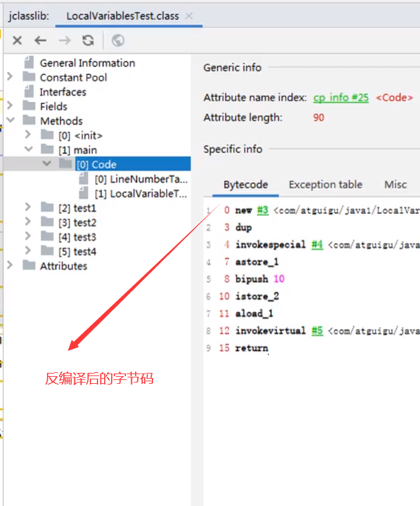
Task: Click the aload_1 bytecode instruction
Action: click(254, 313)
